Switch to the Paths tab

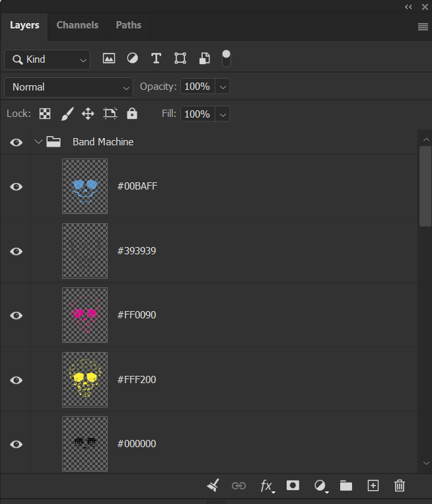click(129, 25)
